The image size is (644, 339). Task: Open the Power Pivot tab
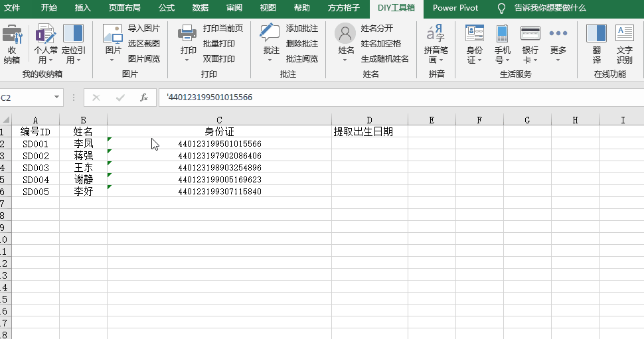pyautogui.click(x=455, y=8)
